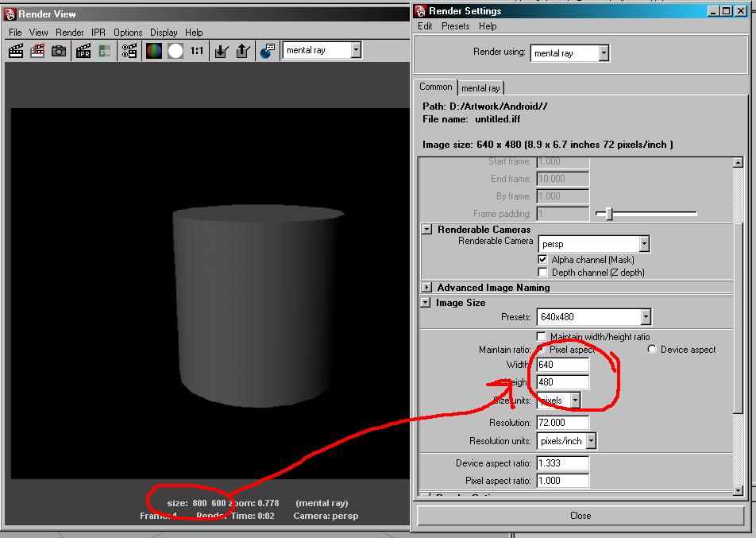Open the Presets menu in Render Settings

pyautogui.click(x=456, y=26)
